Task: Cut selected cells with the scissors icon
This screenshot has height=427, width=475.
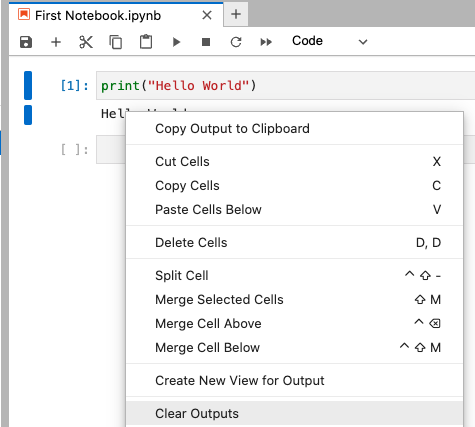Action: pyautogui.click(x=86, y=42)
